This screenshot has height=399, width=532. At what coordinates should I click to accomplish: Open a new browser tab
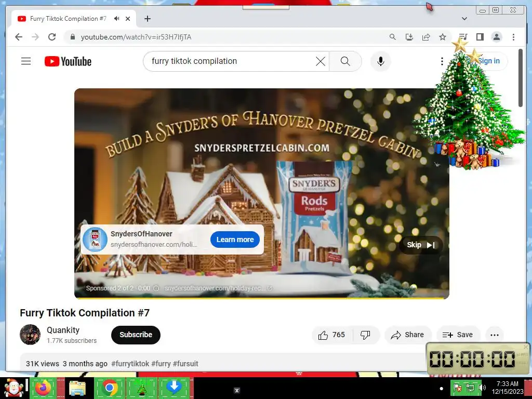pos(147,19)
